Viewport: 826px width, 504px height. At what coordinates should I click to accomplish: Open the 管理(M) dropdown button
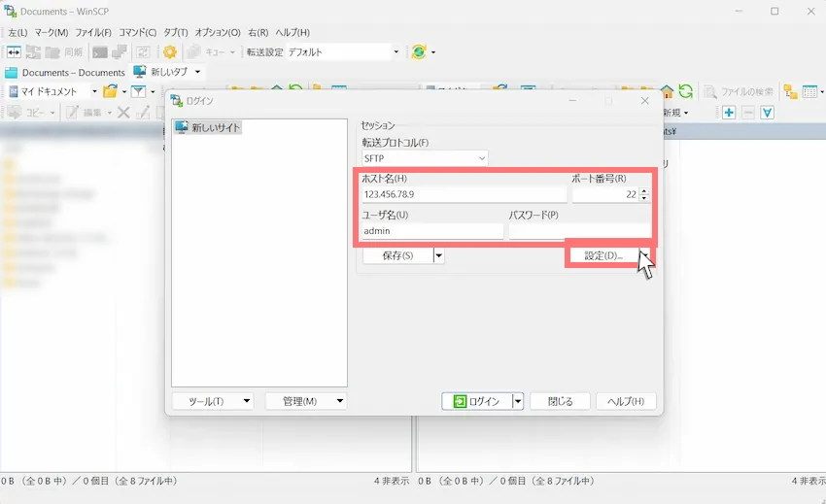click(x=305, y=401)
